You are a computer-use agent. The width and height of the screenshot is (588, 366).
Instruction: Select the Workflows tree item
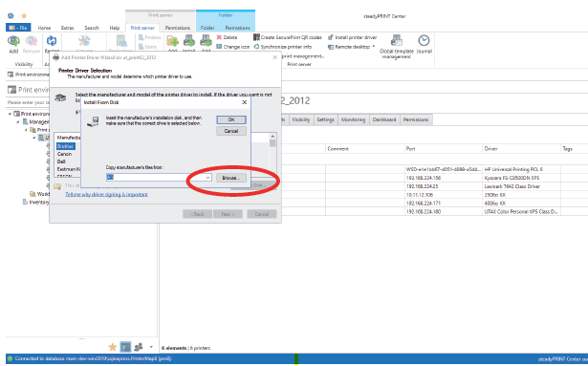[40, 194]
